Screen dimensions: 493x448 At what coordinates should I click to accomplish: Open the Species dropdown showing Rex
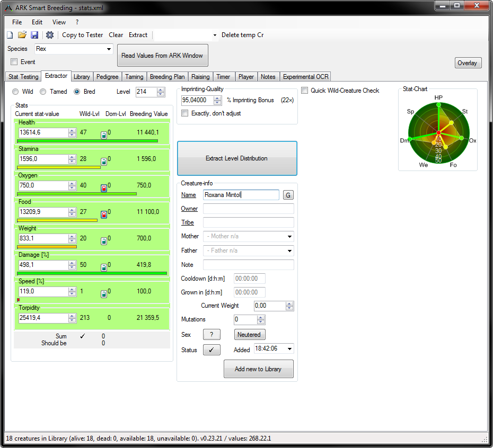109,49
